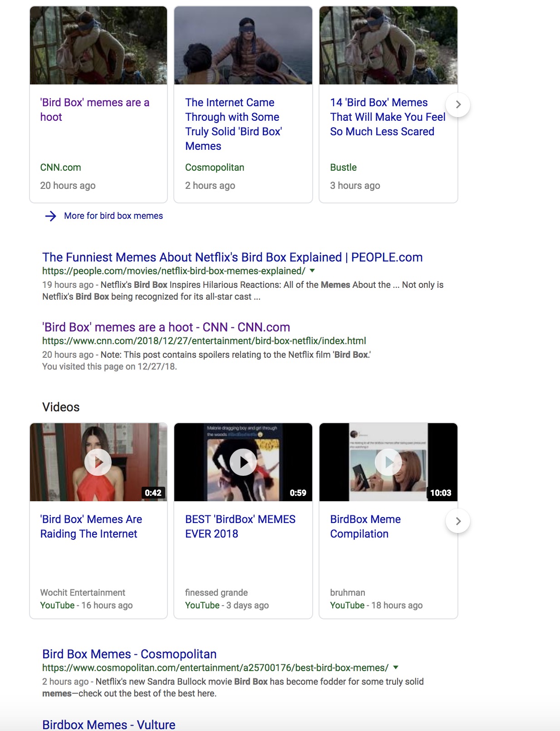
Task: Open the CNN card titled 'Bird Box' memes are a hoot
Action: point(95,110)
